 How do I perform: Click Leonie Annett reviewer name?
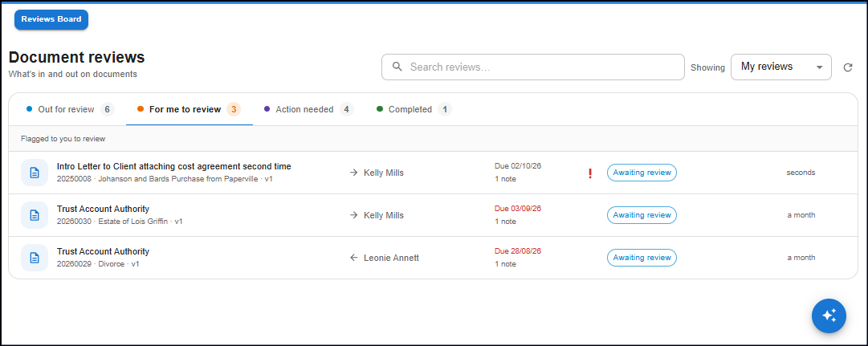pyautogui.click(x=391, y=258)
